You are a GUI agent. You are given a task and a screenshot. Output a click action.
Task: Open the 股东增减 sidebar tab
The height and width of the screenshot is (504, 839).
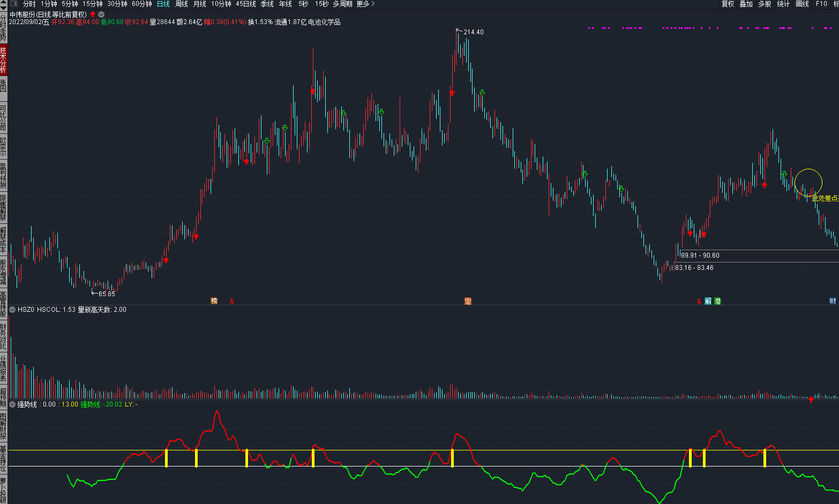[x=3, y=272]
